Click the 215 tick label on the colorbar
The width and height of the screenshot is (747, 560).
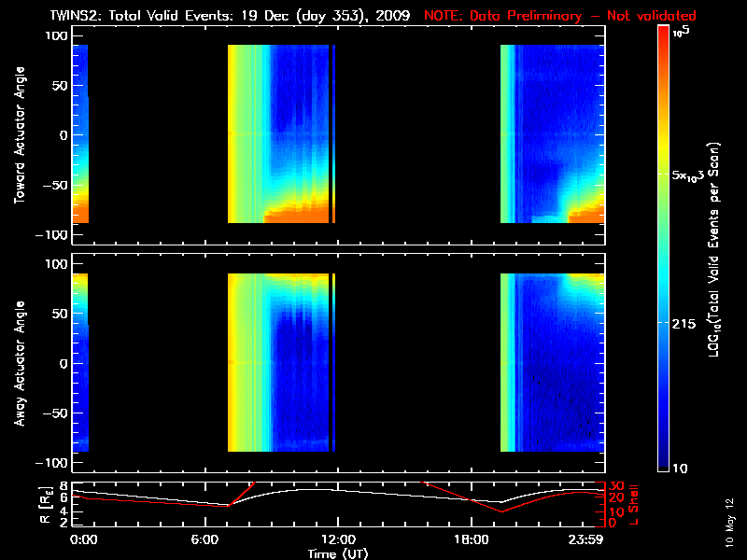684,324
